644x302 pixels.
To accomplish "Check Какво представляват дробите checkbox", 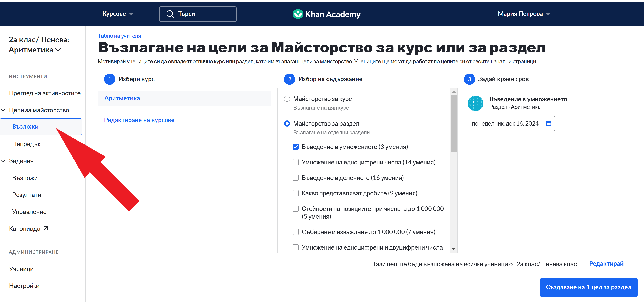I will click(x=295, y=193).
